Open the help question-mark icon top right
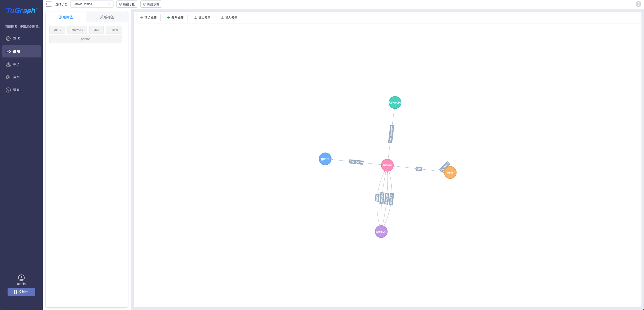 click(x=638, y=4)
